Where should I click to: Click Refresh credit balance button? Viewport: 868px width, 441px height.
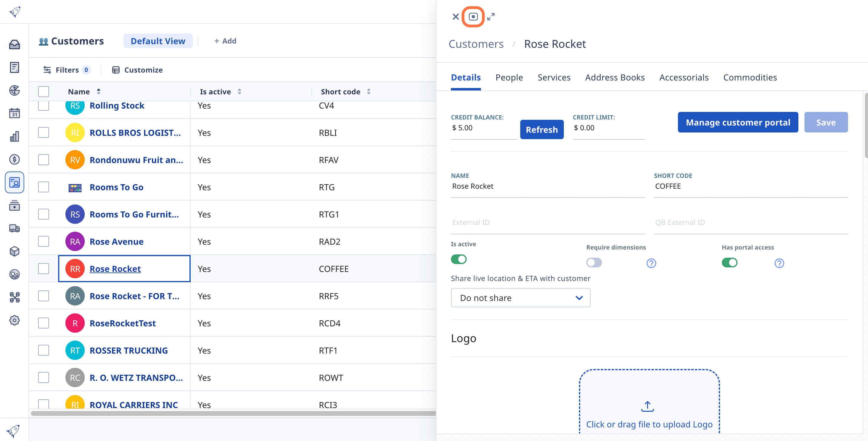click(541, 129)
